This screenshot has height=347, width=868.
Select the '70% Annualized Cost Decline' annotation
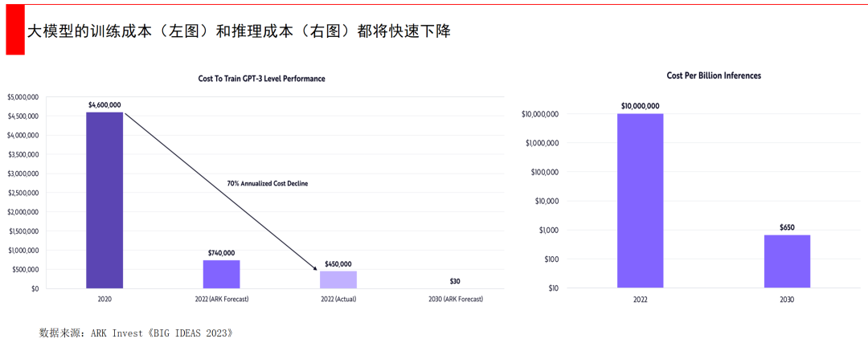click(268, 183)
